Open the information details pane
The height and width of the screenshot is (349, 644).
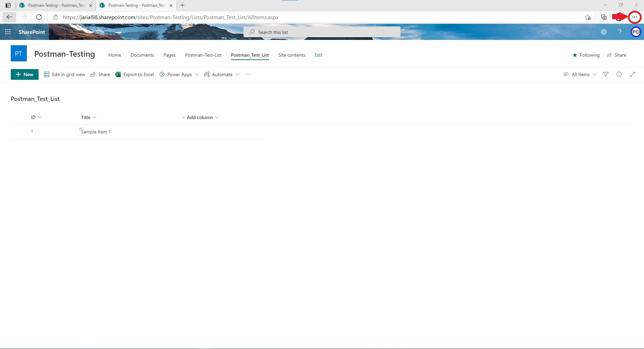tap(619, 74)
